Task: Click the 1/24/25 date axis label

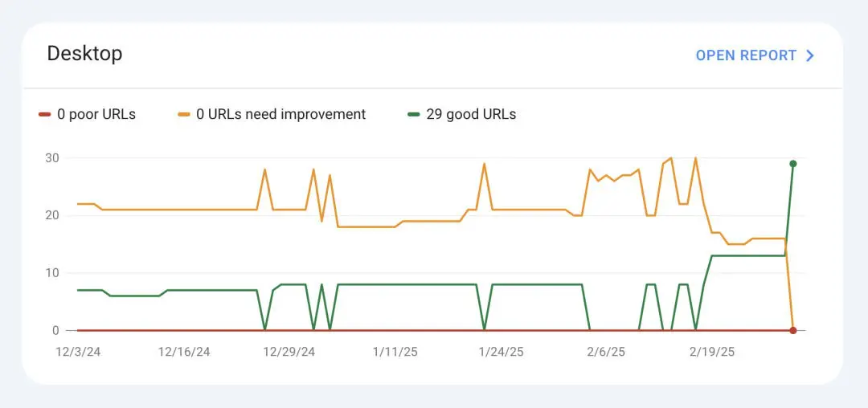Action: 501,352
